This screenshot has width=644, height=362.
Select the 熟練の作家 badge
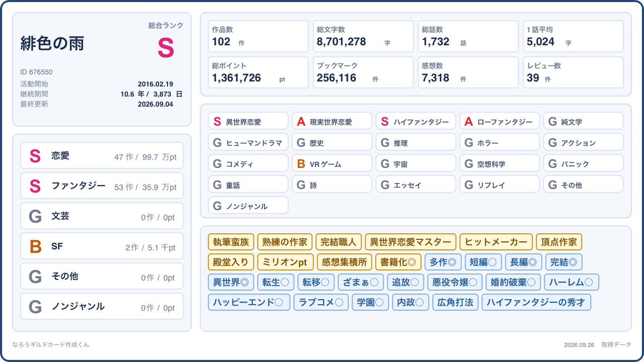pyautogui.click(x=284, y=242)
